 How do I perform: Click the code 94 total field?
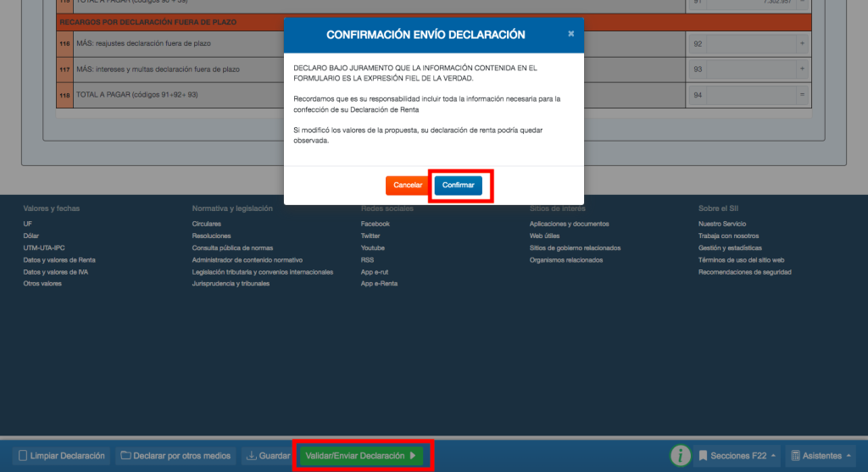[753, 95]
